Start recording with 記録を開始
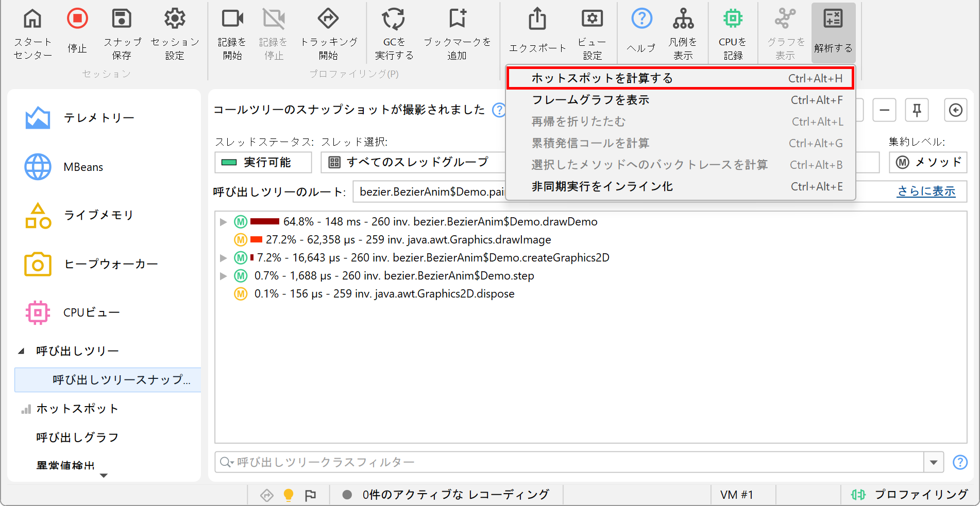This screenshot has height=506, width=980. (x=232, y=20)
